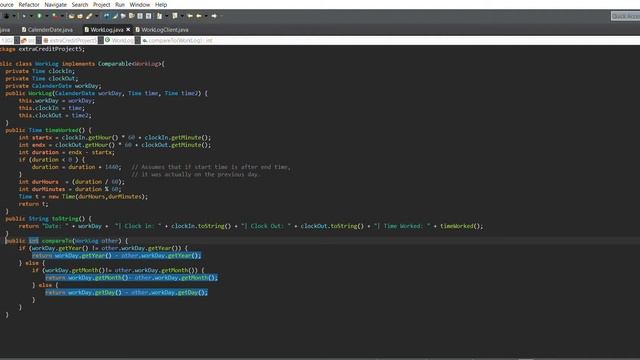Click the 'private Time clockIn;' line
Screen dimensions: 640x360
[x=40, y=71]
